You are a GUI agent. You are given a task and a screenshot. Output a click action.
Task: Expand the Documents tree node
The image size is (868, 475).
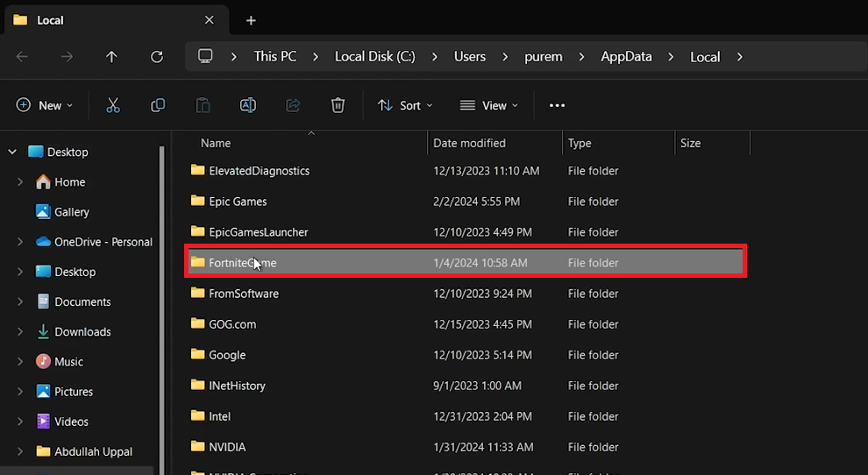click(x=20, y=301)
